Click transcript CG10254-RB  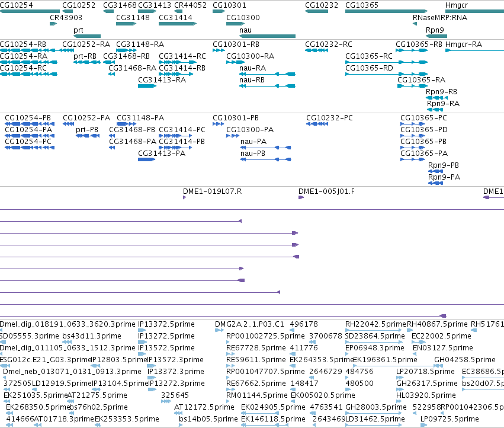coord(23,44)
